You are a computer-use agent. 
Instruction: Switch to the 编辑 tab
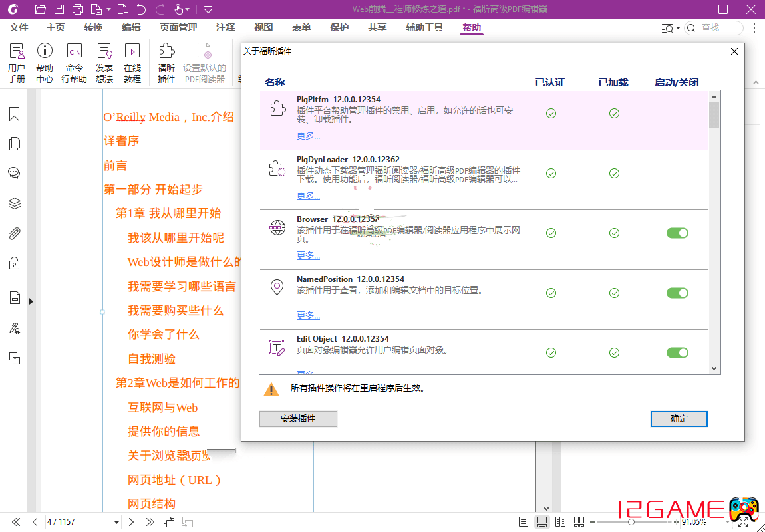(131, 28)
